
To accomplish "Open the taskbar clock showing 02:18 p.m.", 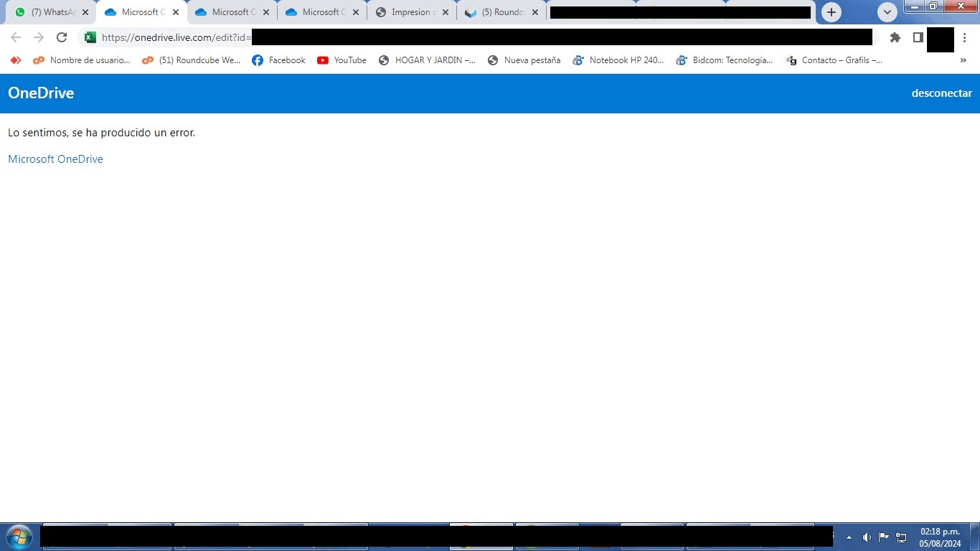I will [x=940, y=537].
